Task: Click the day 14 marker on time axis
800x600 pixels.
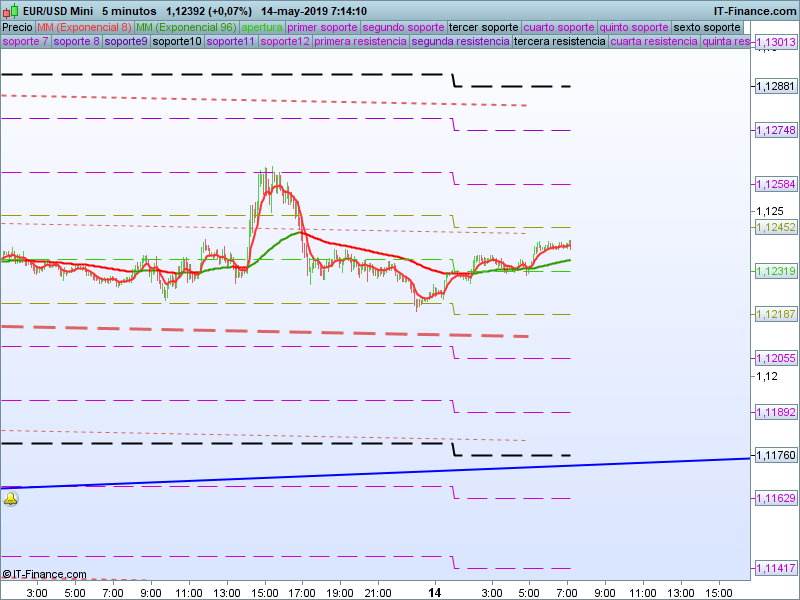Action: [x=433, y=592]
